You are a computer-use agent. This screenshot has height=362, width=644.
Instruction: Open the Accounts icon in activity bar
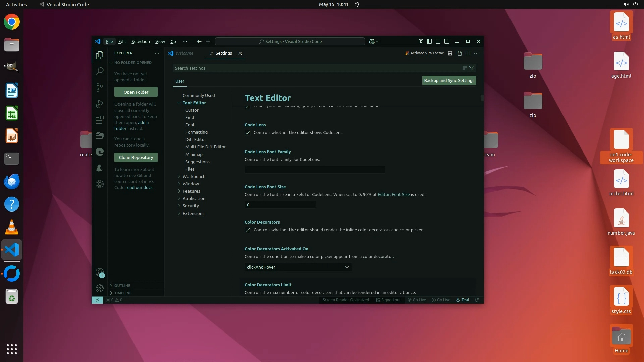(100, 272)
